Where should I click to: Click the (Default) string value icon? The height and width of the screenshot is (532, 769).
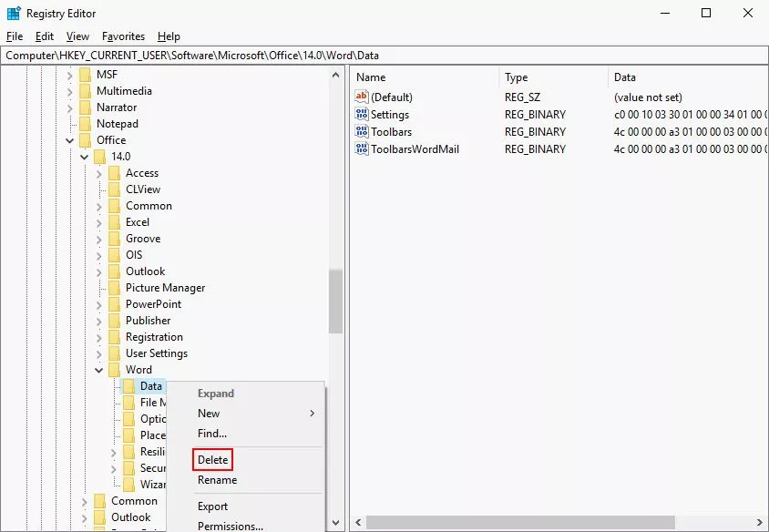click(362, 97)
